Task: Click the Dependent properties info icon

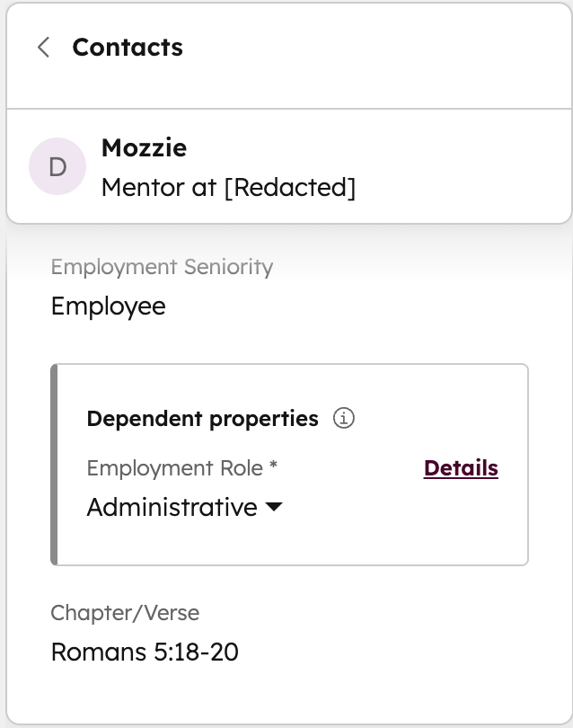Action: point(344,419)
